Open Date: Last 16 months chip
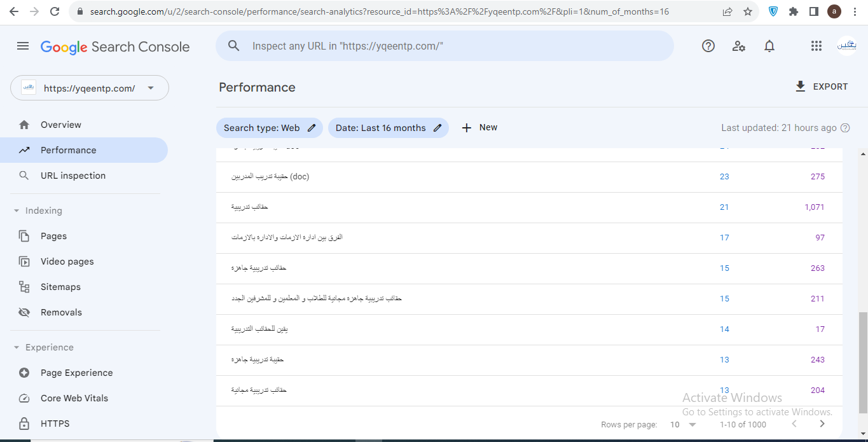 (x=388, y=128)
